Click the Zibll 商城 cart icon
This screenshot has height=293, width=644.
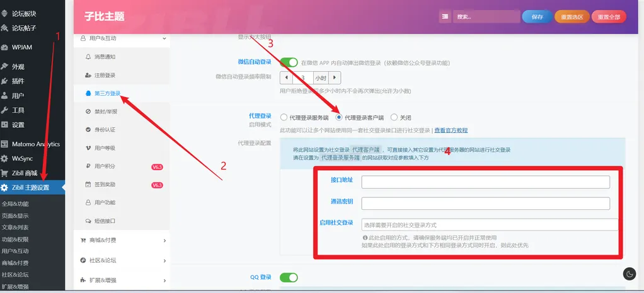coord(4,173)
